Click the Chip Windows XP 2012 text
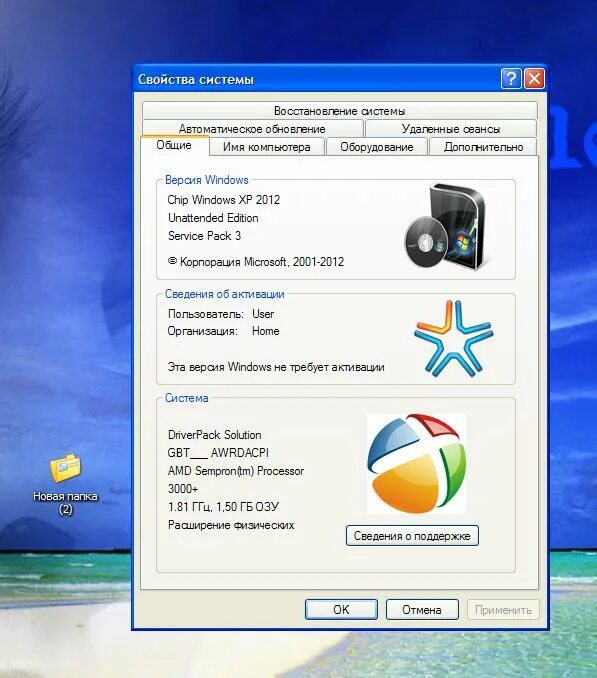Screen dimensions: 597x678 point(223,200)
